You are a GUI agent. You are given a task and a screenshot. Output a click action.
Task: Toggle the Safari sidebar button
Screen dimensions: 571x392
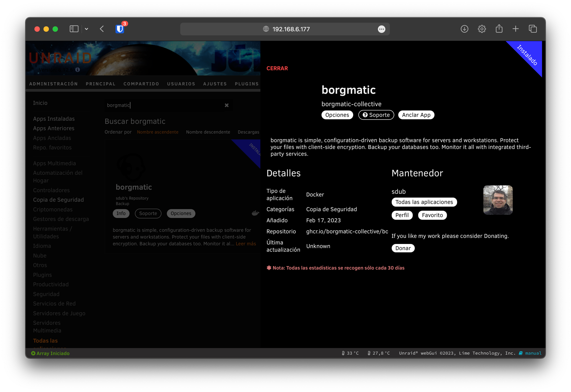74,29
